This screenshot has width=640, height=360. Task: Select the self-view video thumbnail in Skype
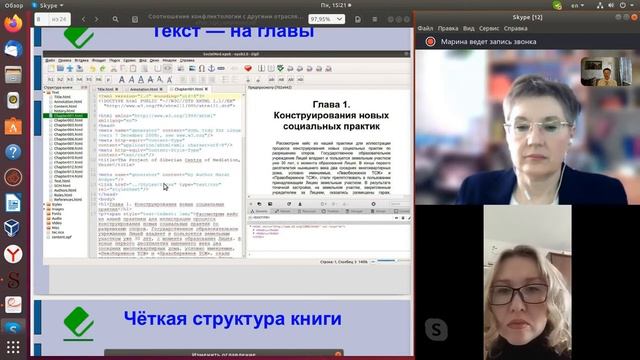[x=606, y=71]
